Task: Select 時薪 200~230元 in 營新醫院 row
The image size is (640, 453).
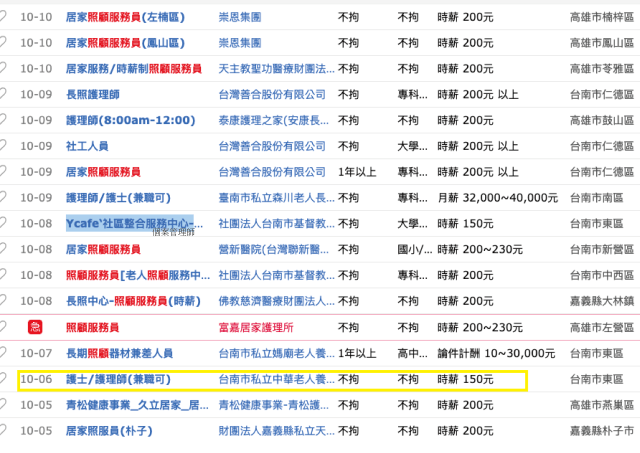Action: (x=480, y=249)
